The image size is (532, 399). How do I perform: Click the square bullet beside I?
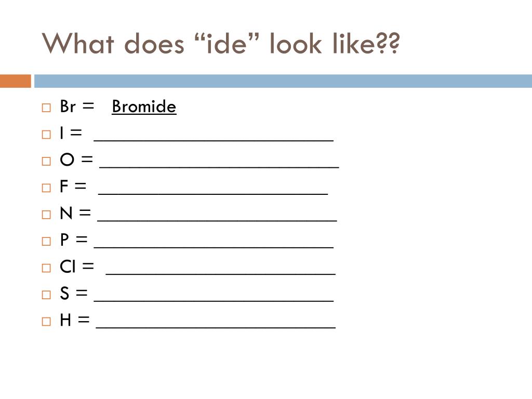click(46, 135)
